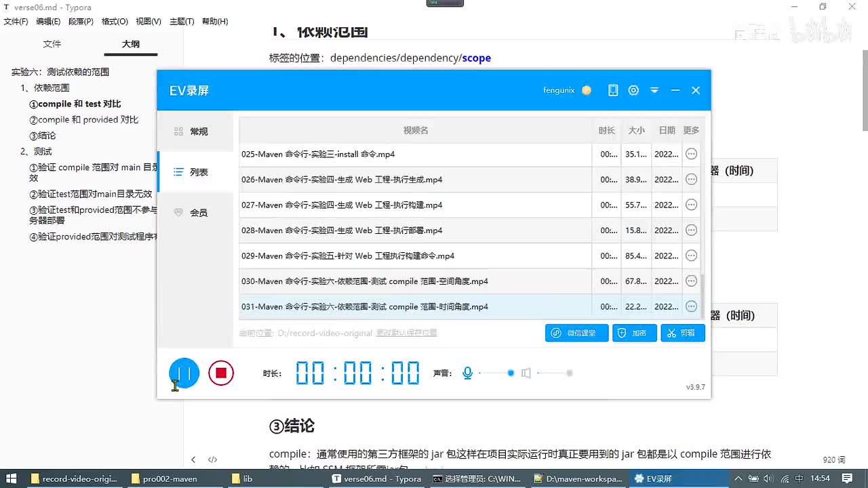Adjust the speaker volume slider
This screenshot has height=488, width=868.
554,373
